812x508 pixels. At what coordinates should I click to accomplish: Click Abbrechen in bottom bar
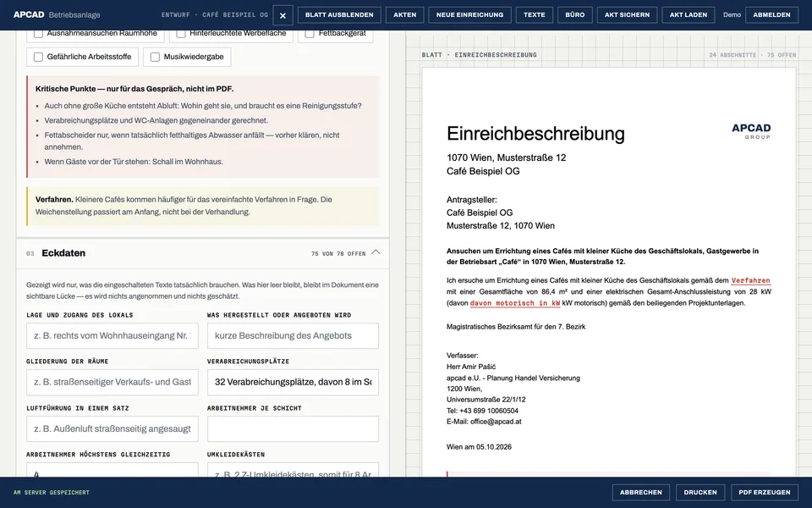coord(640,493)
